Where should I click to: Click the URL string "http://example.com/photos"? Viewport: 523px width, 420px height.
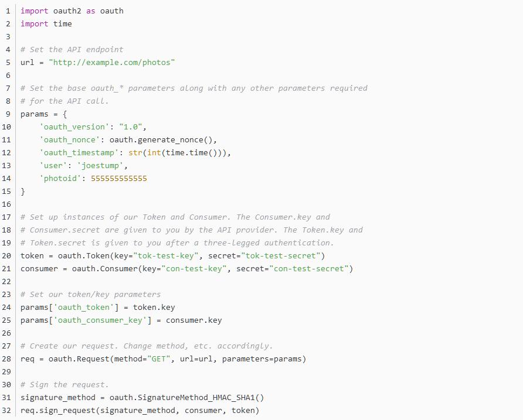point(112,62)
